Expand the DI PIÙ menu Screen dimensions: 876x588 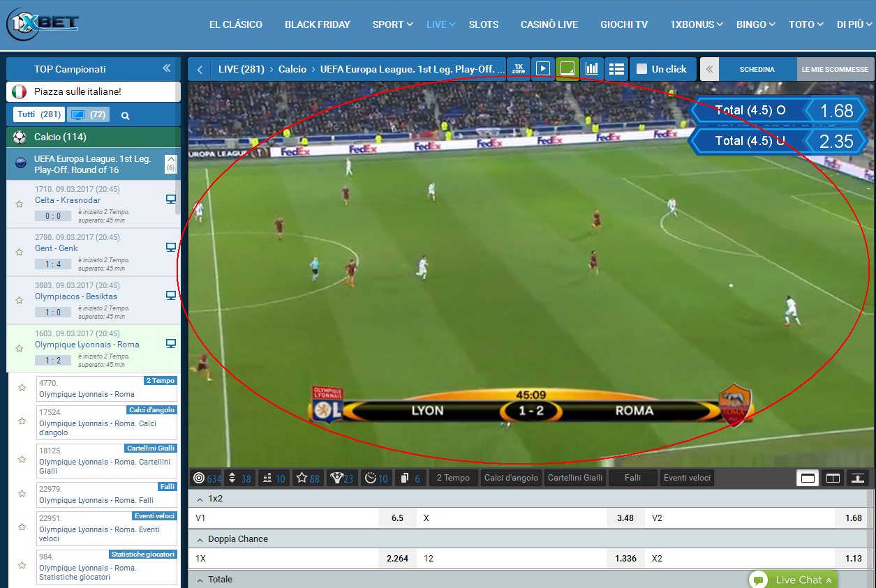[854, 24]
